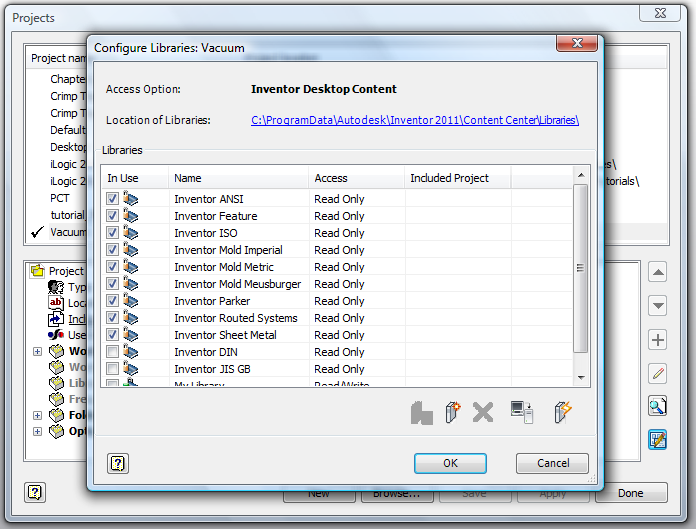696x529 pixels.
Task: Click OK in Configure Libraries dialog
Action: pyautogui.click(x=450, y=463)
